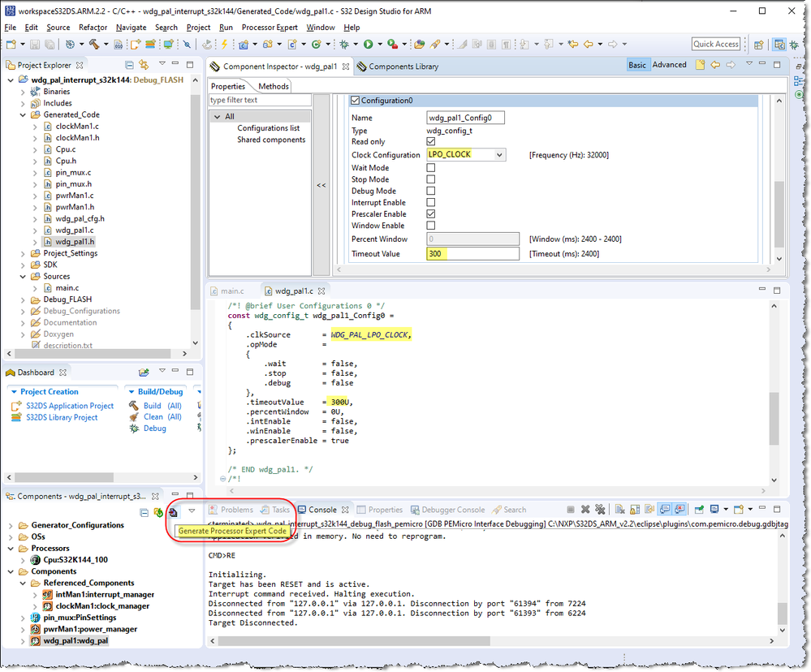Collapse the Sources folder

click(23, 277)
